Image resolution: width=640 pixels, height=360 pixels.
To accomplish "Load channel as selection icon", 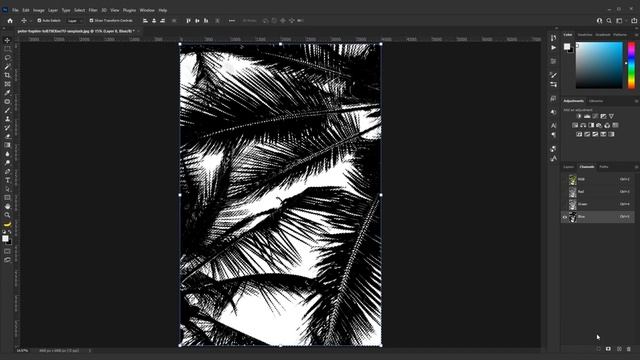I will tap(599, 349).
